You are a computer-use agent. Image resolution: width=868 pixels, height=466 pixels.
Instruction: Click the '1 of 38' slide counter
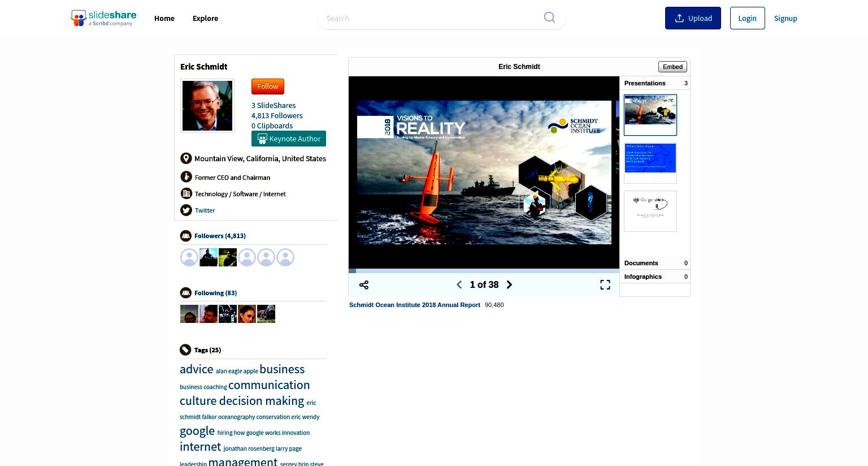coord(484,284)
